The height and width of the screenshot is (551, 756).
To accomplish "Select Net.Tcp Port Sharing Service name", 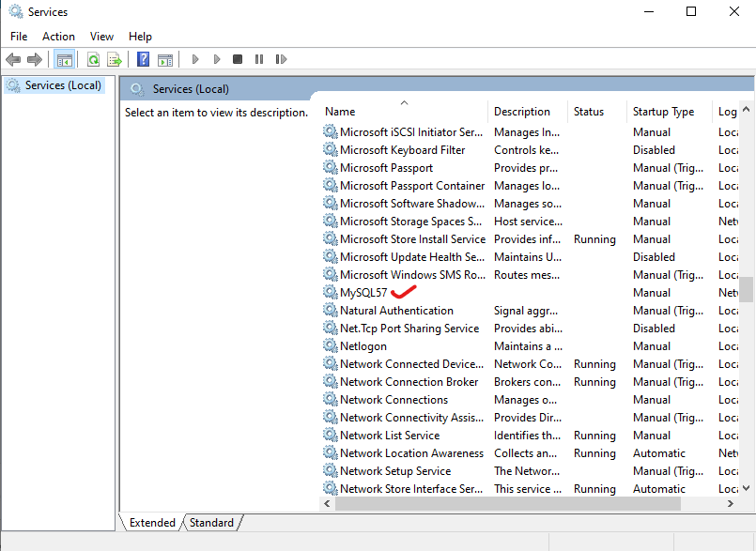I will 409,329.
